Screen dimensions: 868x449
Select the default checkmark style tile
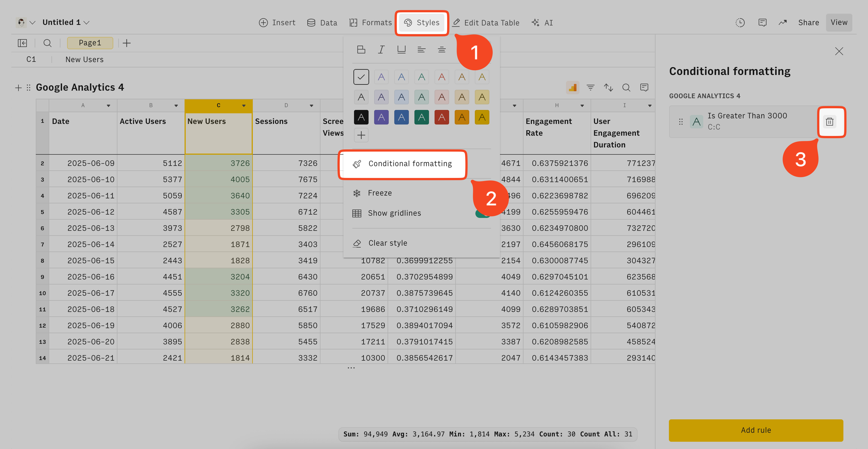click(361, 77)
